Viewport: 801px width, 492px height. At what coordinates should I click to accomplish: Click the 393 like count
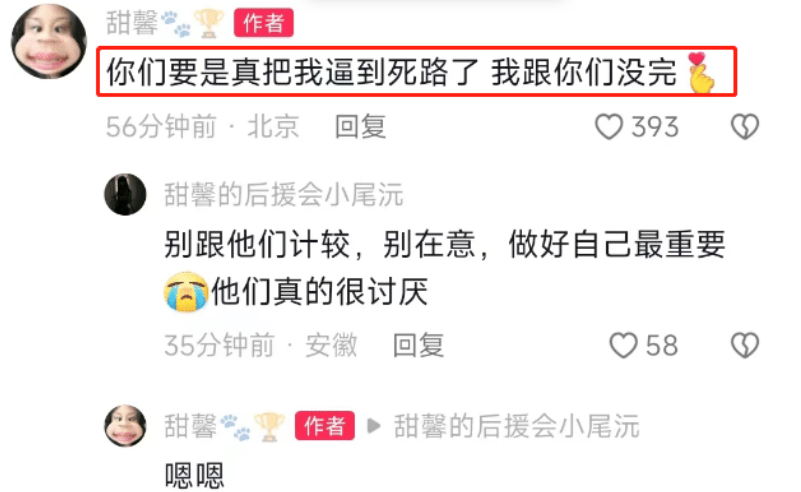point(655,127)
